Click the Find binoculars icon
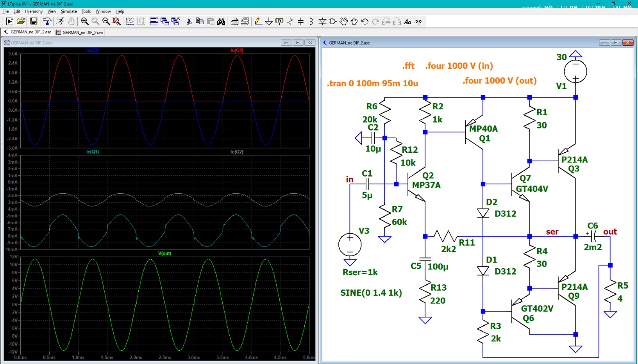 click(x=221, y=21)
